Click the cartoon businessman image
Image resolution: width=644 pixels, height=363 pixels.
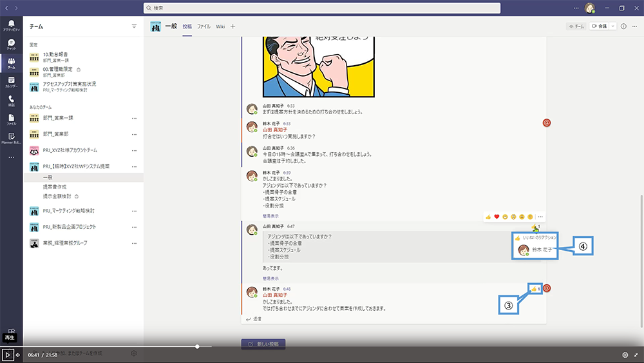click(319, 66)
